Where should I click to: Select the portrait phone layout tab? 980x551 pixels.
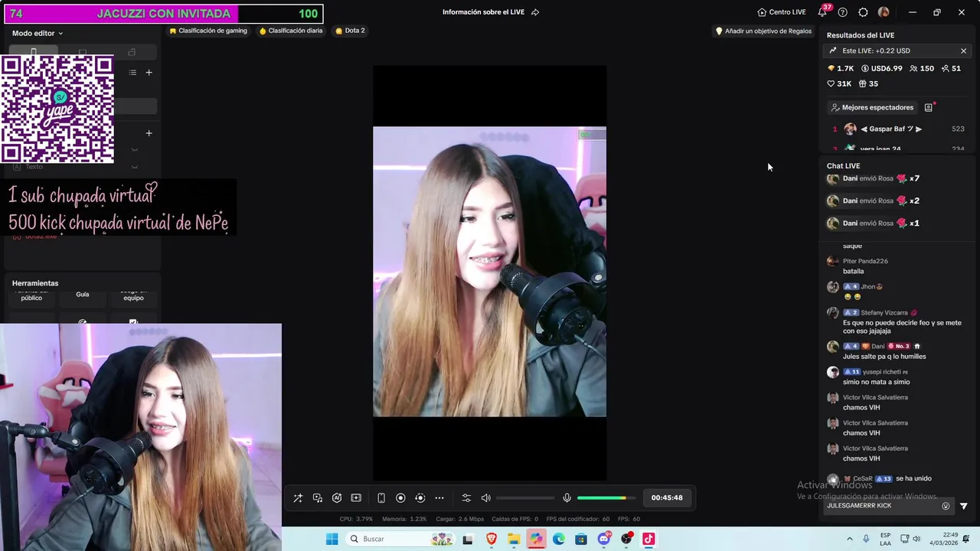(x=33, y=51)
